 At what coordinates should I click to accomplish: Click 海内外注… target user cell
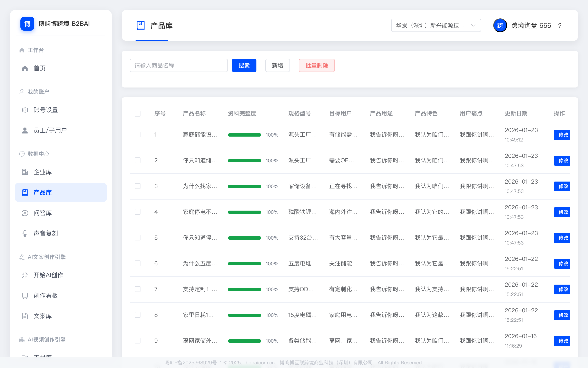pyautogui.click(x=343, y=212)
